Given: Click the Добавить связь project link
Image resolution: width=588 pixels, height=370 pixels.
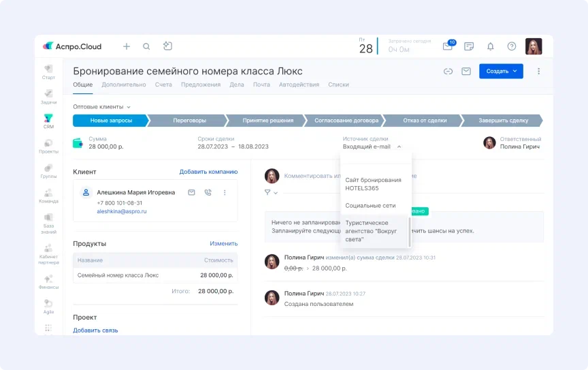Looking at the screenshot, I should [x=95, y=330].
